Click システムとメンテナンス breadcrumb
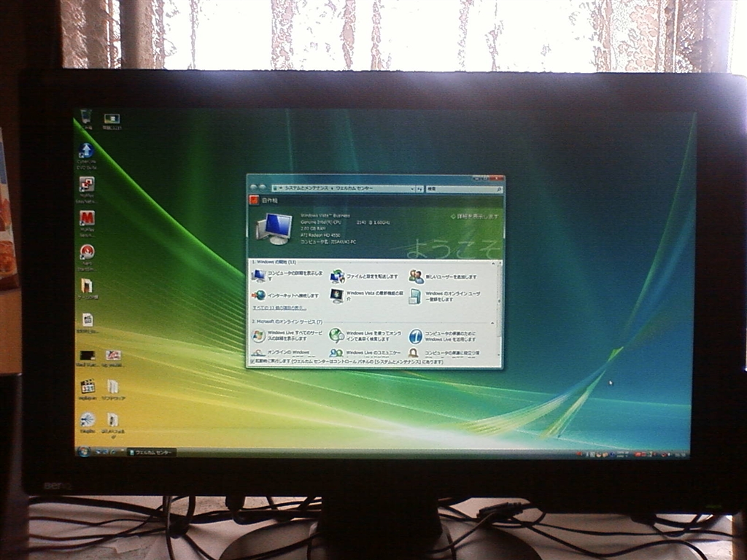 (x=306, y=189)
